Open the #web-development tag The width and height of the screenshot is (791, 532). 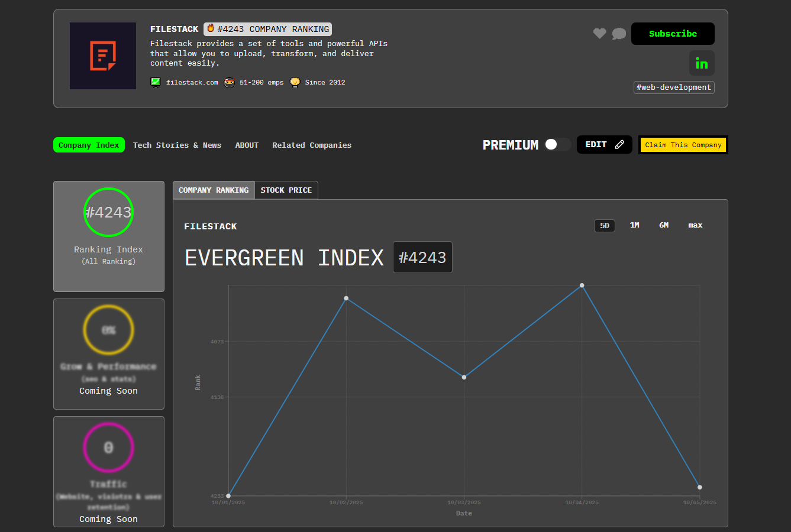[x=674, y=87]
